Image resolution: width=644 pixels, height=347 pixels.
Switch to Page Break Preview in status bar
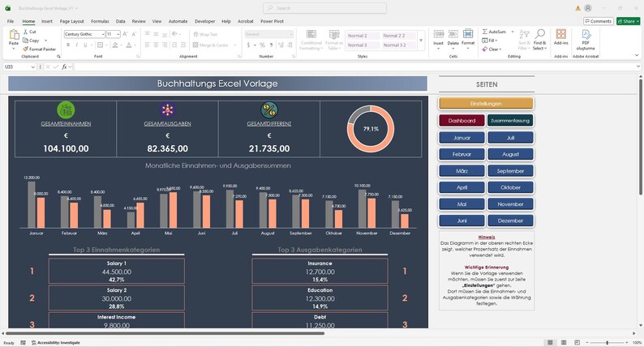577,342
